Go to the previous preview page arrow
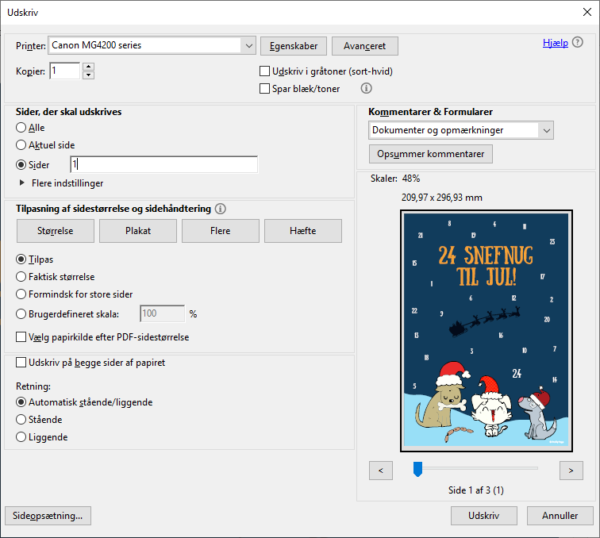The image size is (600, 538). point(381,470)
